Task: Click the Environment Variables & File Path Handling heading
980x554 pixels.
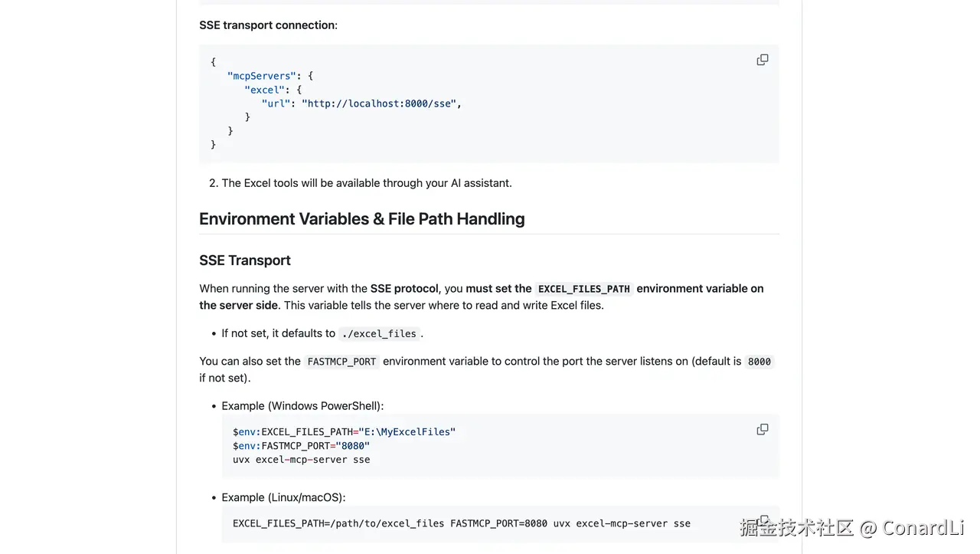Action: [x=361, y=219]
